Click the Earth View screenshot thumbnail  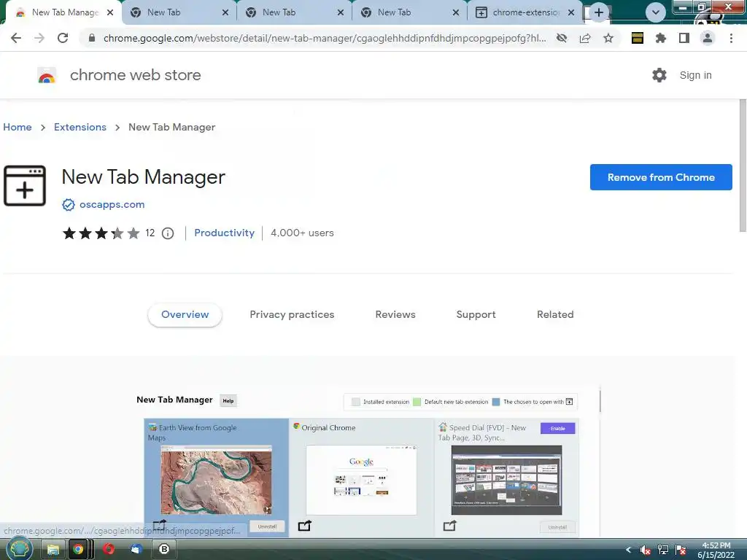tap(216, 480)
